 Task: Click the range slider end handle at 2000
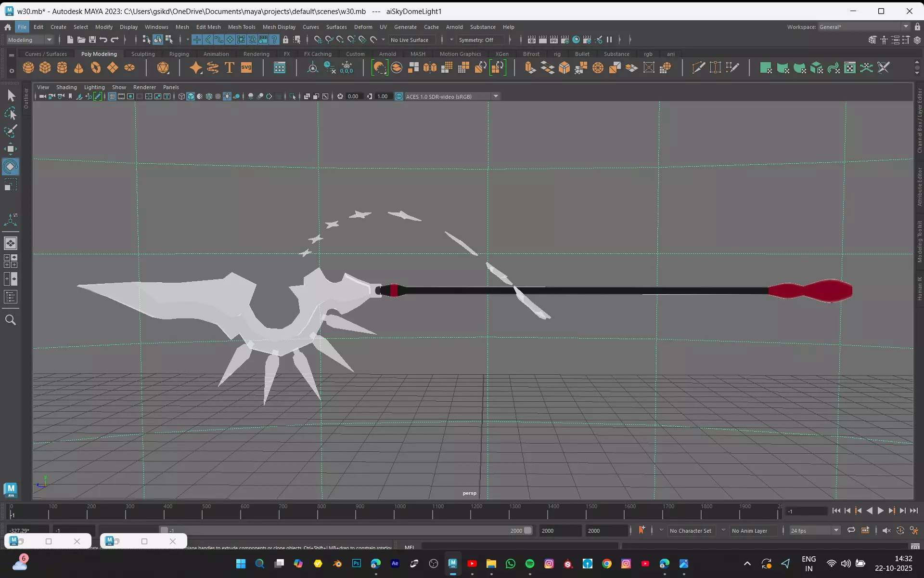coord(528,530)
